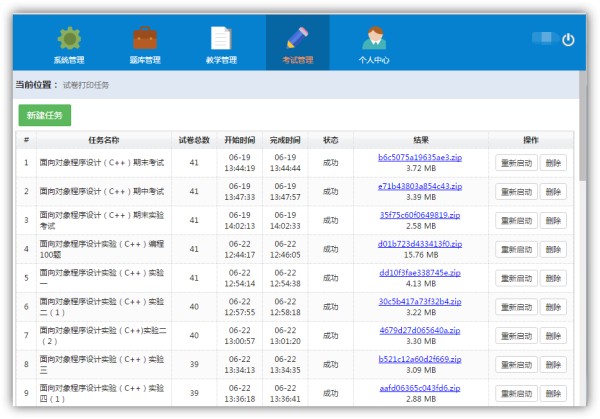Download e71b43803a854c43.zip result
This screenshot has width=600, height=419.
pos(420,186)
